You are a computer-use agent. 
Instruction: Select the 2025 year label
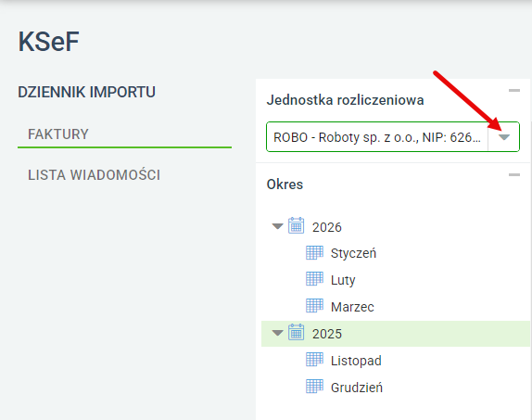pos(327,334)
